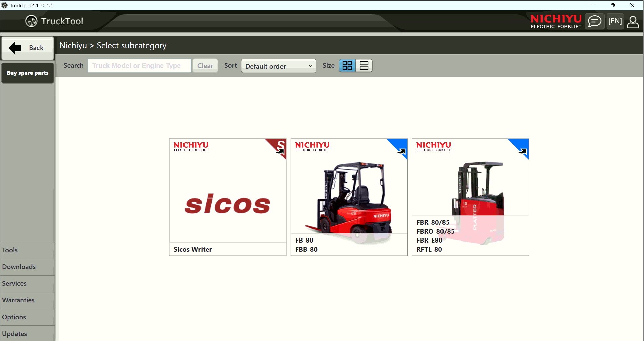Screen dimensions: 644x341
Task: Open the Tools sidebar menu
Action: coord(27,250)
